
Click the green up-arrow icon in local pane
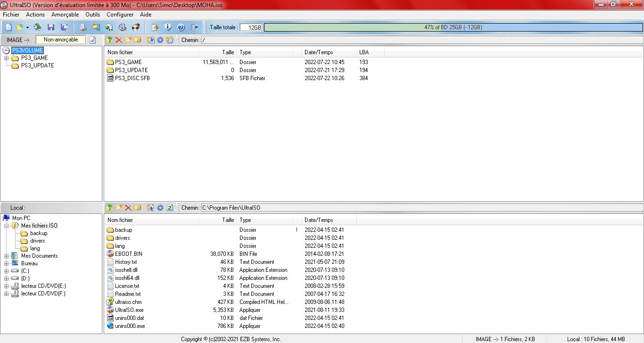click(x=109, y=208)
